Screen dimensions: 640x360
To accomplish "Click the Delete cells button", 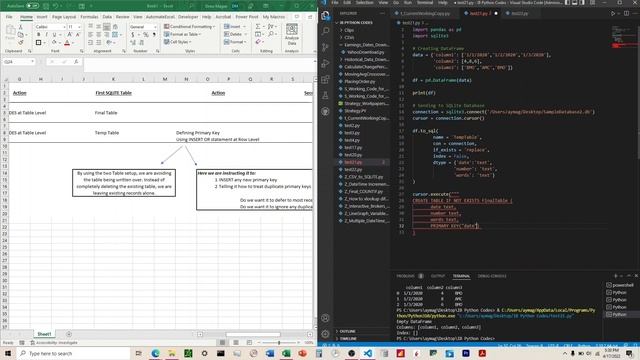I will coord(235,34).
